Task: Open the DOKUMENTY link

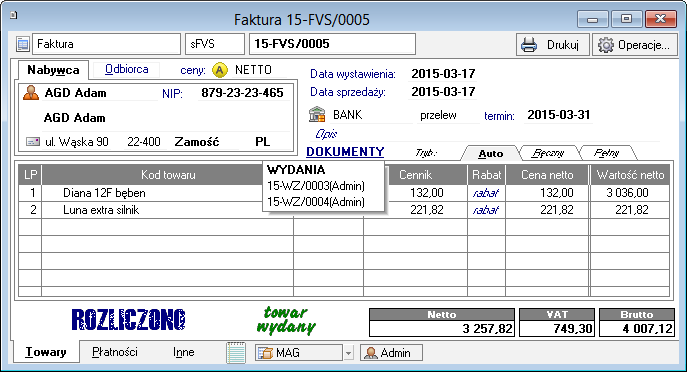Action: [345, 152]
